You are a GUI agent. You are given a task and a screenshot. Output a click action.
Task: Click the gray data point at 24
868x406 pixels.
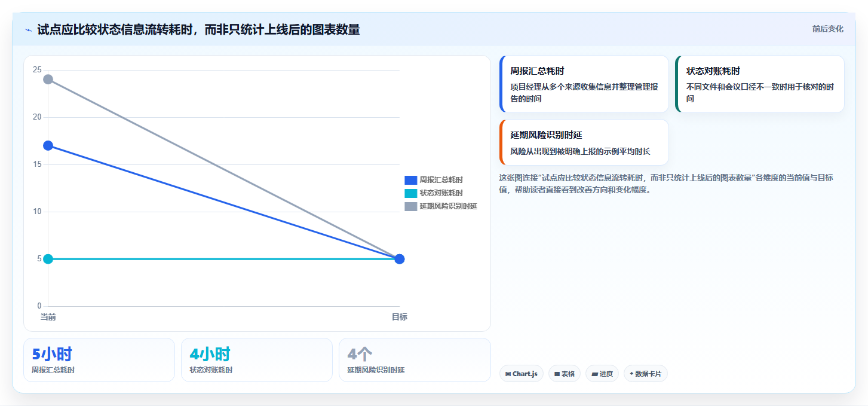(48, 80)
